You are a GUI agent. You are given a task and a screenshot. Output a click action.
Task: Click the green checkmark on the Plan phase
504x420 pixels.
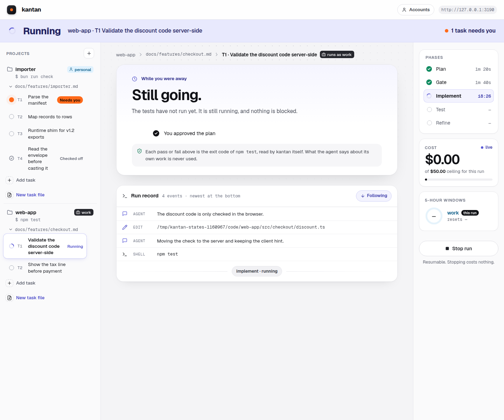tap(429, 69)
